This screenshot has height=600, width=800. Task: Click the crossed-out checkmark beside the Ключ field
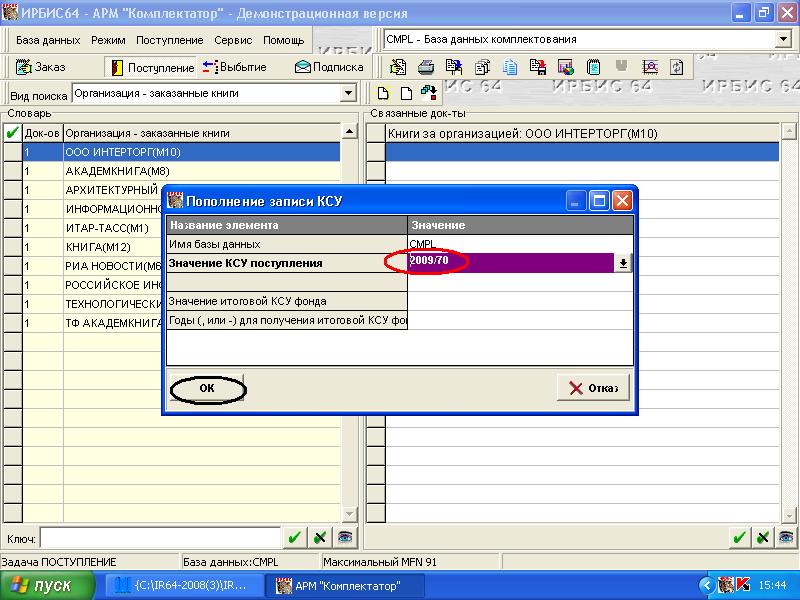(319, 538)
